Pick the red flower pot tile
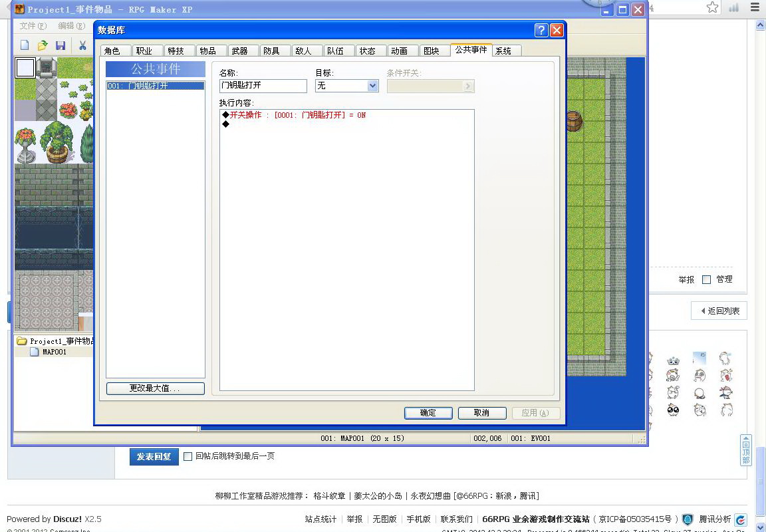 click(25, 145)
